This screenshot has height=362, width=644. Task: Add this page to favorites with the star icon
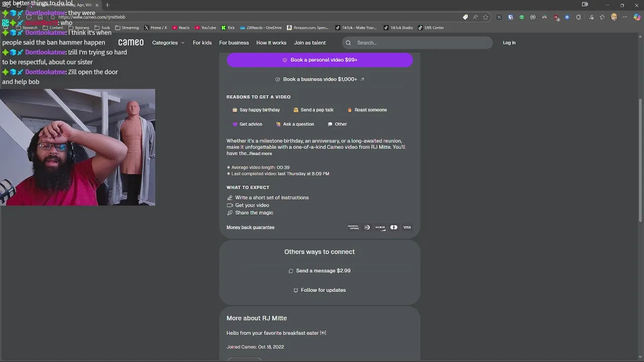click(x=486, y=17)
